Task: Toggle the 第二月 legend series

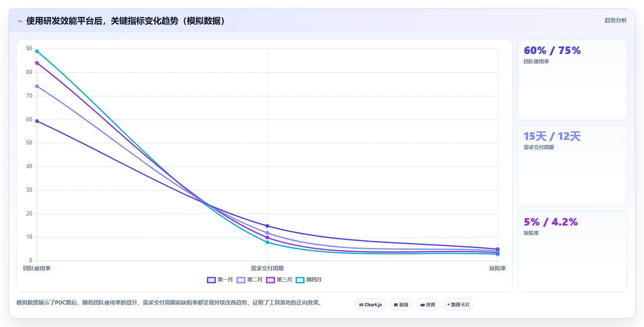Action: (250, 280)
